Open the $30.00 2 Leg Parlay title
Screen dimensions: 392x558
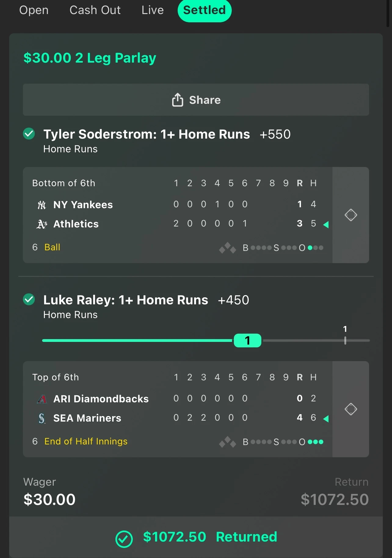click(x=90, y=58)
